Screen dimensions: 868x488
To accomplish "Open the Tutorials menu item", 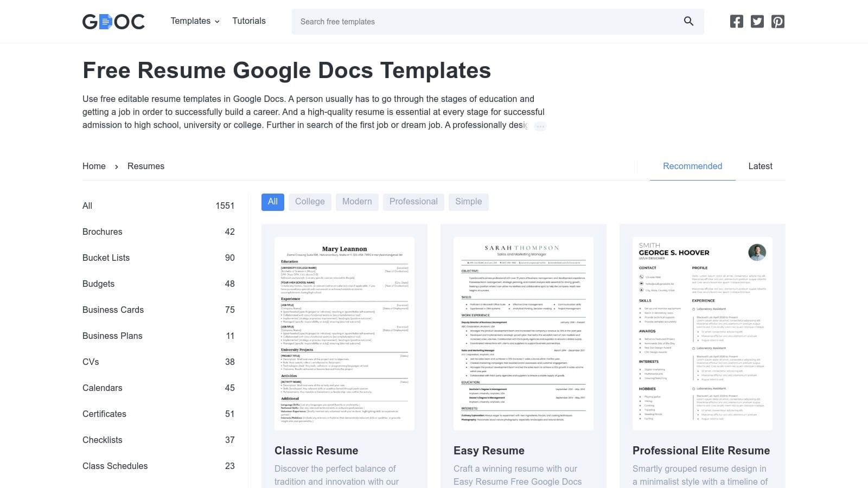I will (x=249, y=21).
